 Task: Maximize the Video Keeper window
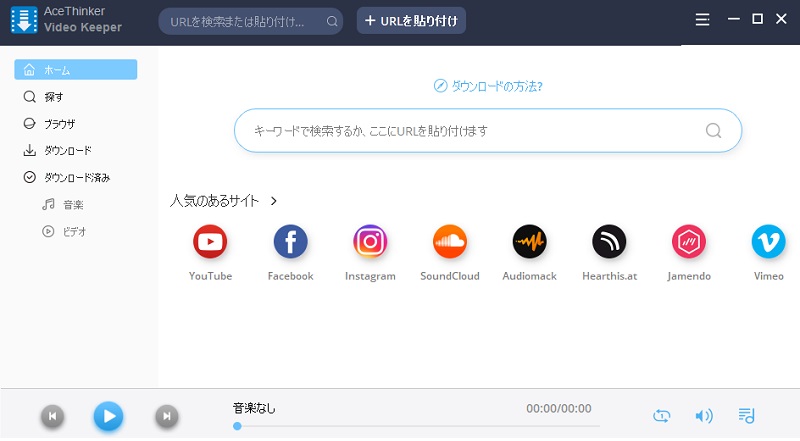(758, 19)
